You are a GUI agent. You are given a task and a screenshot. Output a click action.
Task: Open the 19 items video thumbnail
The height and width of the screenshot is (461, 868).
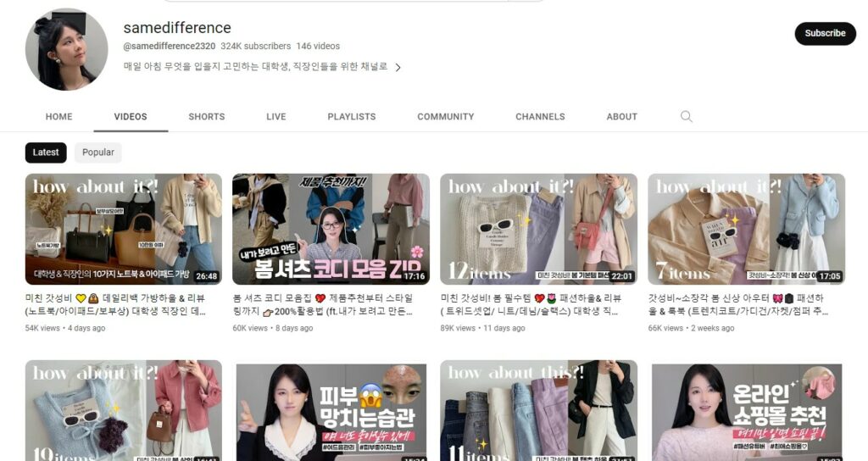point(124,411)
